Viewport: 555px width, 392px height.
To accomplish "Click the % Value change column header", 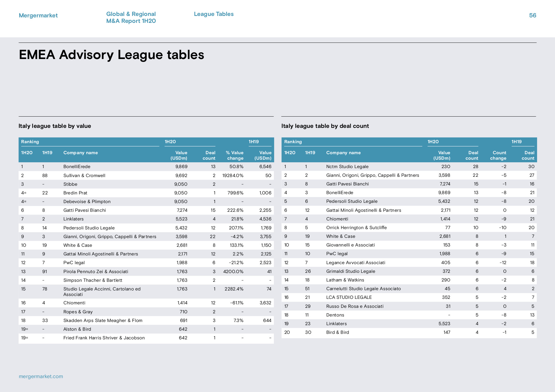I will point(235,155).
